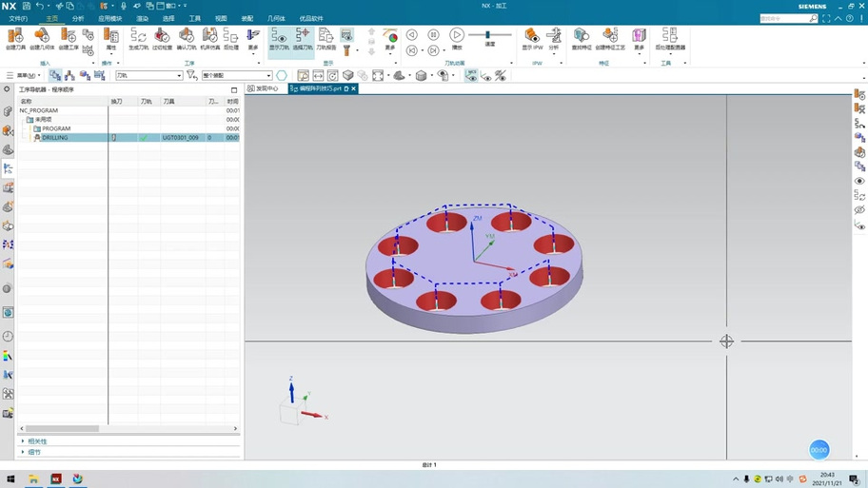
Task: Open the Machining Method view in the navigator toolbar
Action: (x=100, y=75)
